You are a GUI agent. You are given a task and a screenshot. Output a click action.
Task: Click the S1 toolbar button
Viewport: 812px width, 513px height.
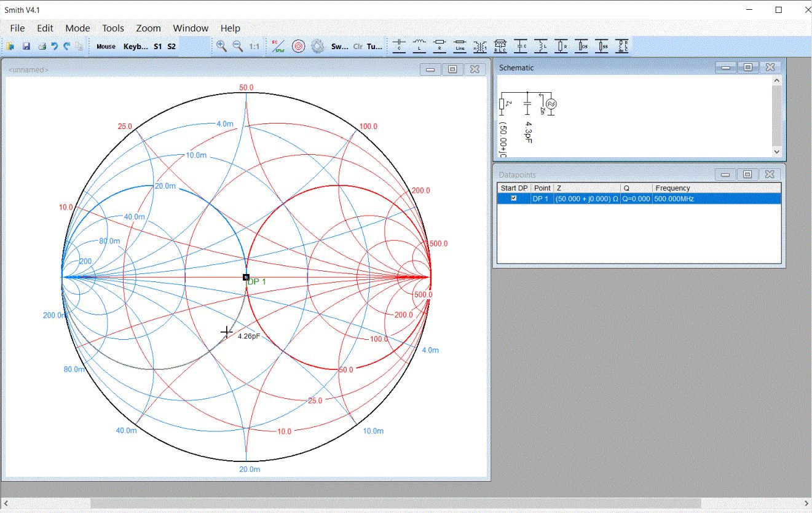tap(158, 46)
